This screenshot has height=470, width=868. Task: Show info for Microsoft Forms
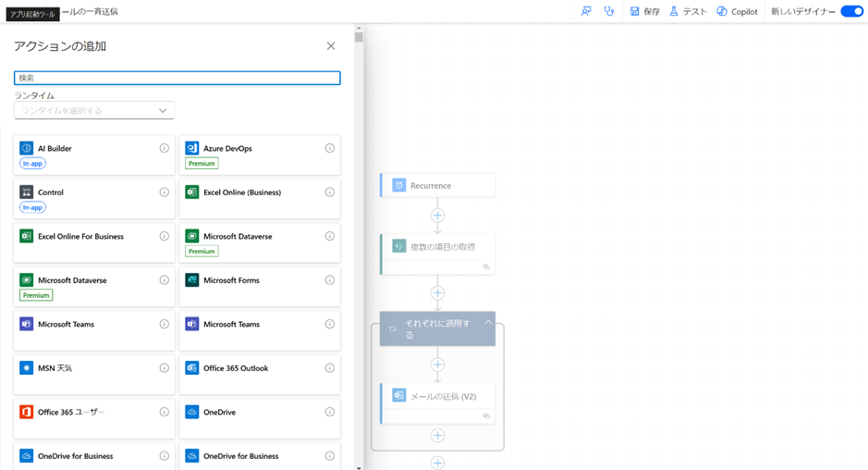pos(330,280)
